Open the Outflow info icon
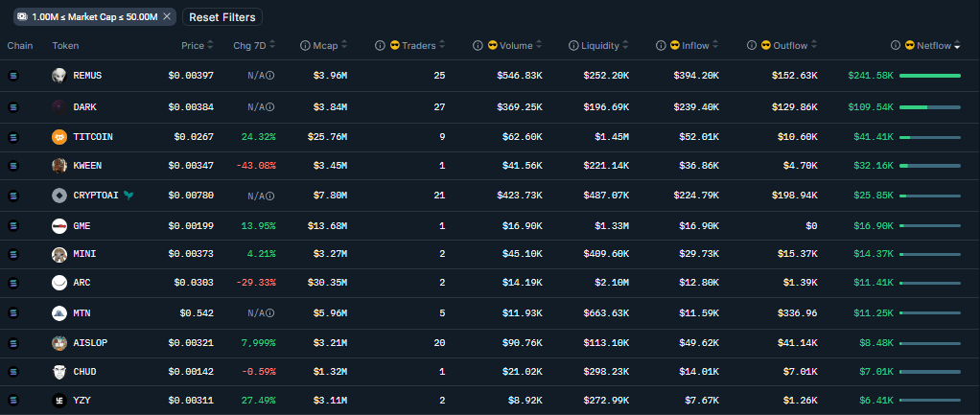 pos(751,45)
